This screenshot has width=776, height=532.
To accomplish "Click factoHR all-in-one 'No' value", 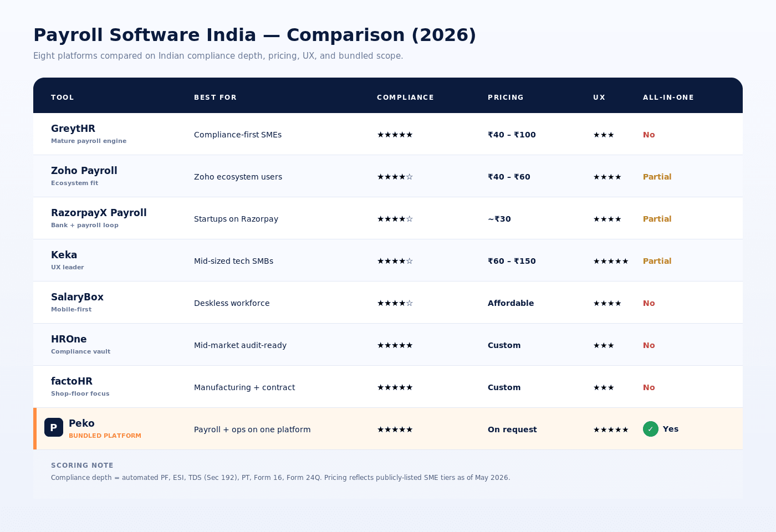I will tap(649, 387).
